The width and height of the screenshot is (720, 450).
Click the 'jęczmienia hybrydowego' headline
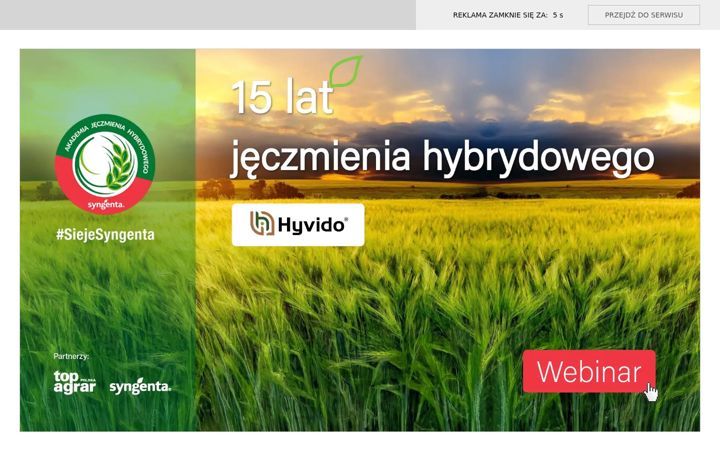442,158
